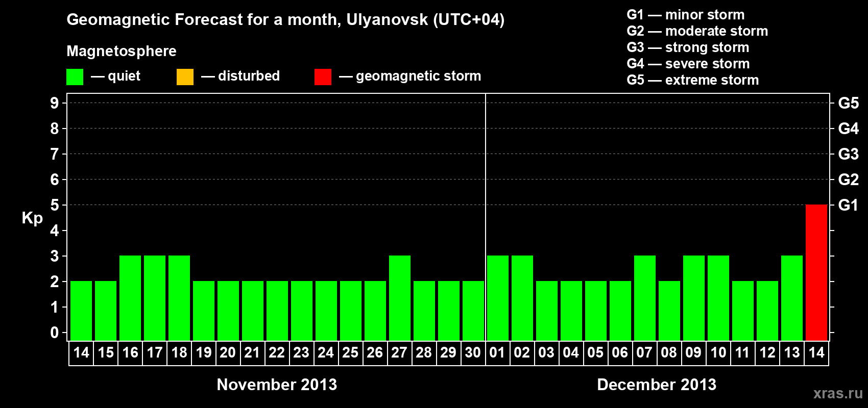Click the G5 label on right axis
This screenshot has width=868, height=408.
pyautogui.click(x=849, y=103)
